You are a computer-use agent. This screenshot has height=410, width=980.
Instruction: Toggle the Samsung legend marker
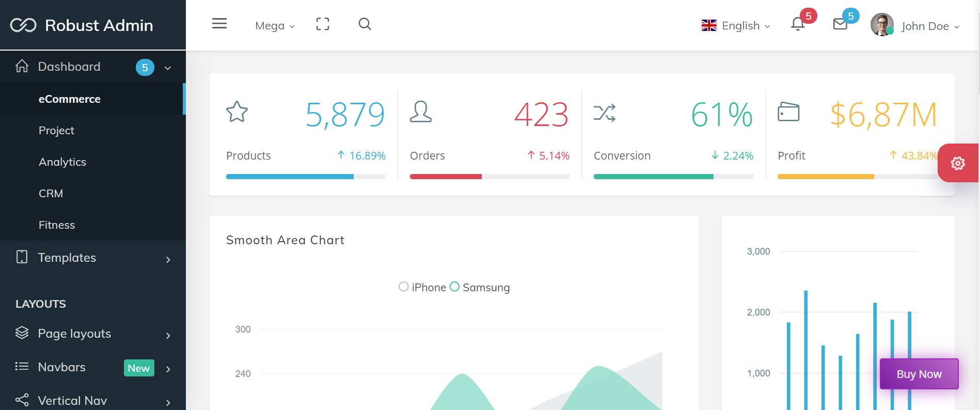pyautogui.click(x=454, y=287)
